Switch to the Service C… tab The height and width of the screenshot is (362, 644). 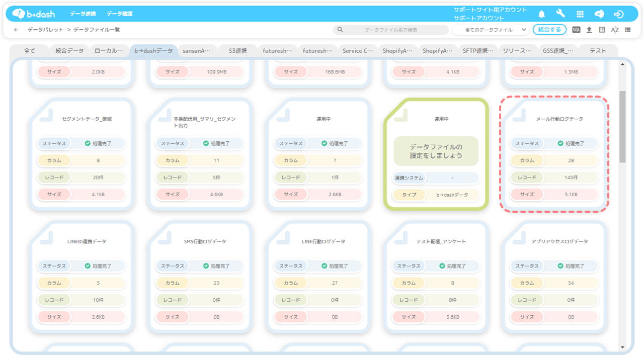point(358,51)
